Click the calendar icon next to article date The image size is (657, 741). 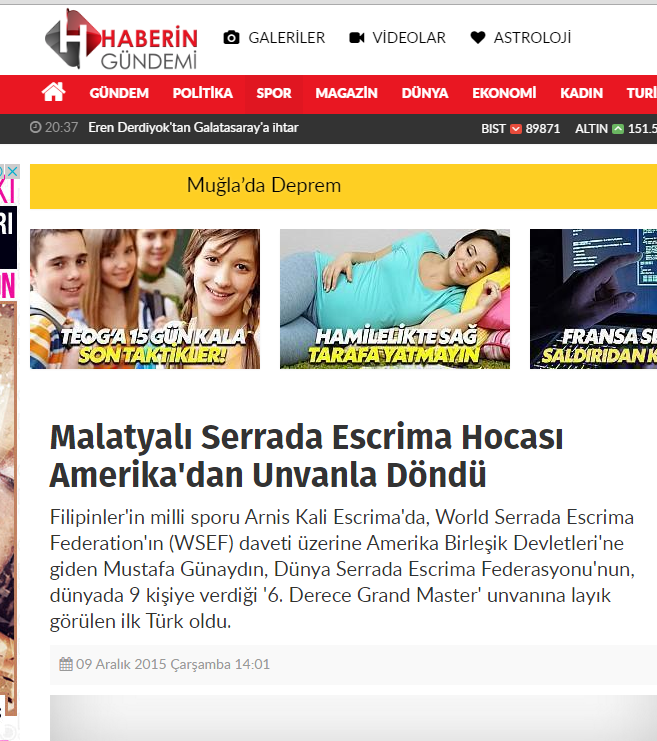click(x=66, y=664)
